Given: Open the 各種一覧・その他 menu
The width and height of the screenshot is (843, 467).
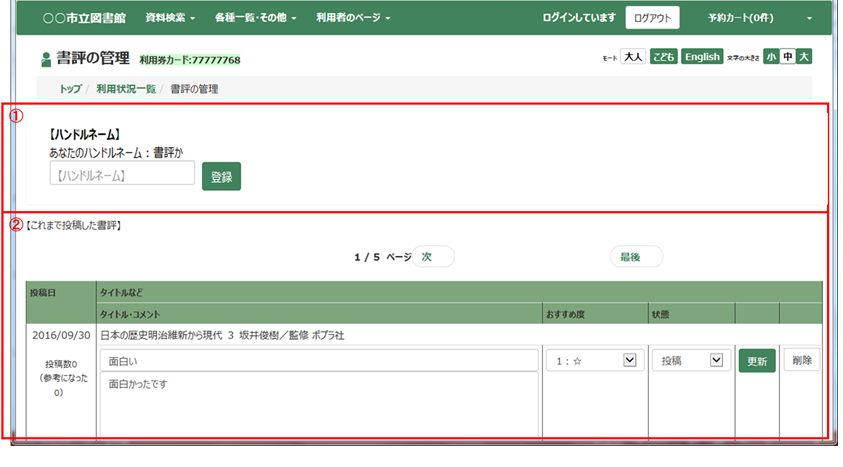Looking at the screenshot, I should click(246, 18).
